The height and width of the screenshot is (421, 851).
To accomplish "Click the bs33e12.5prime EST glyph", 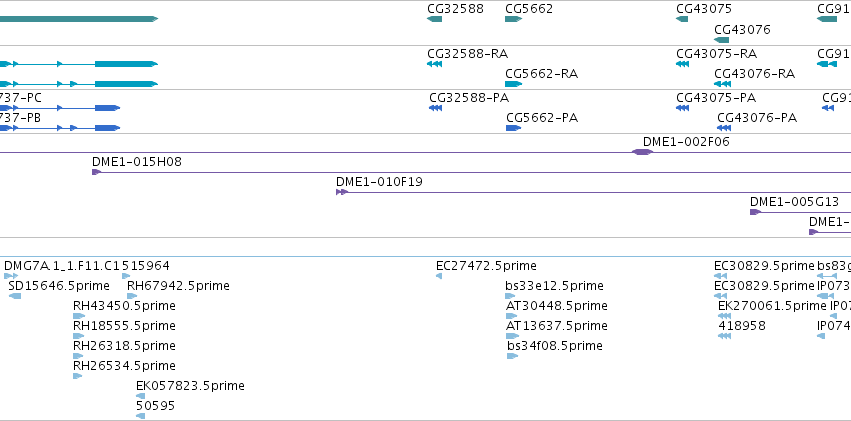I will tap(510, 296).
